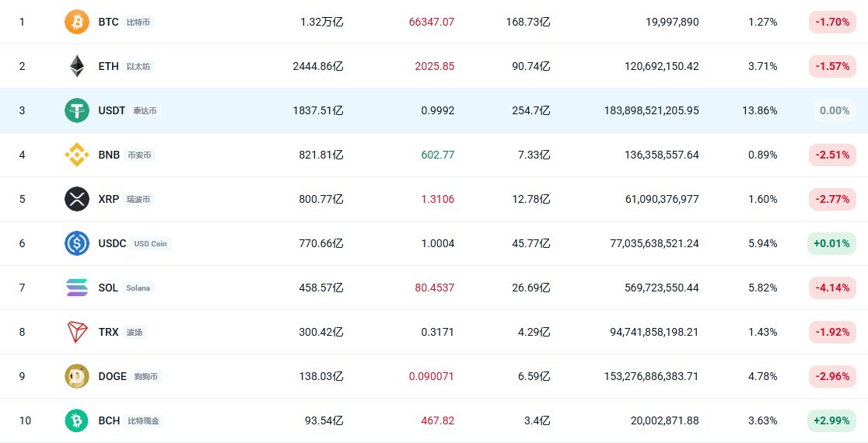Click the DOGE market cap 138.03亿

[x=321, y=376]
